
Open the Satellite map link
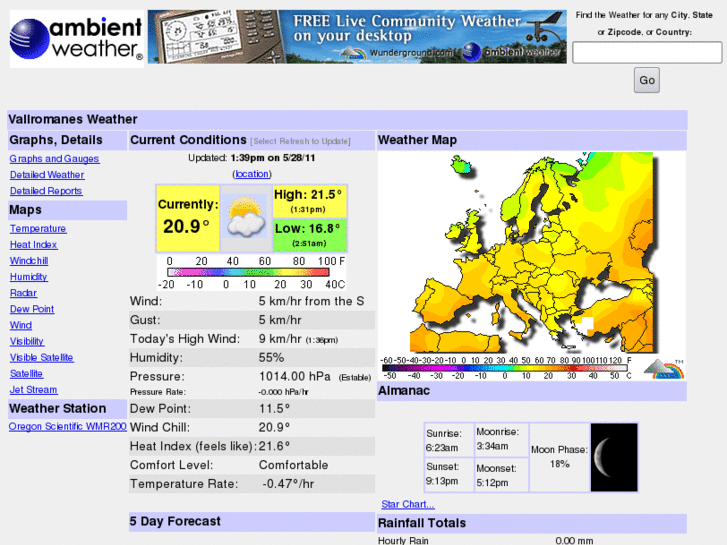tap(26, 373)
